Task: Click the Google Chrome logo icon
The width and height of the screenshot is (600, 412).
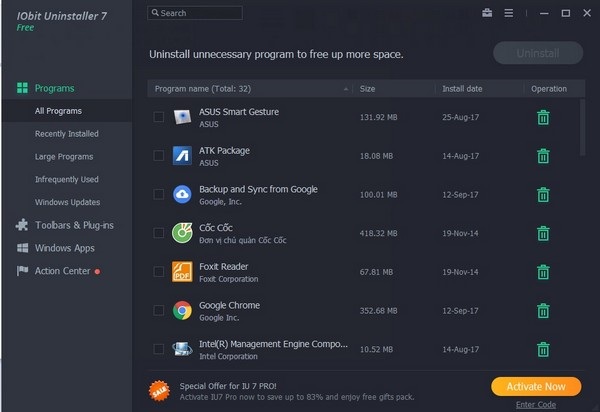Action: [182, 310]
